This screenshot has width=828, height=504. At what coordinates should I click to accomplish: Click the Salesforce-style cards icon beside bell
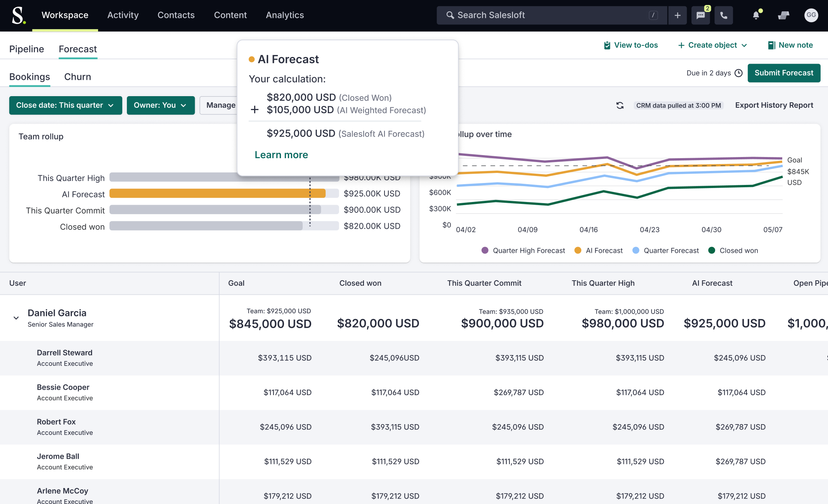point(783,16)
